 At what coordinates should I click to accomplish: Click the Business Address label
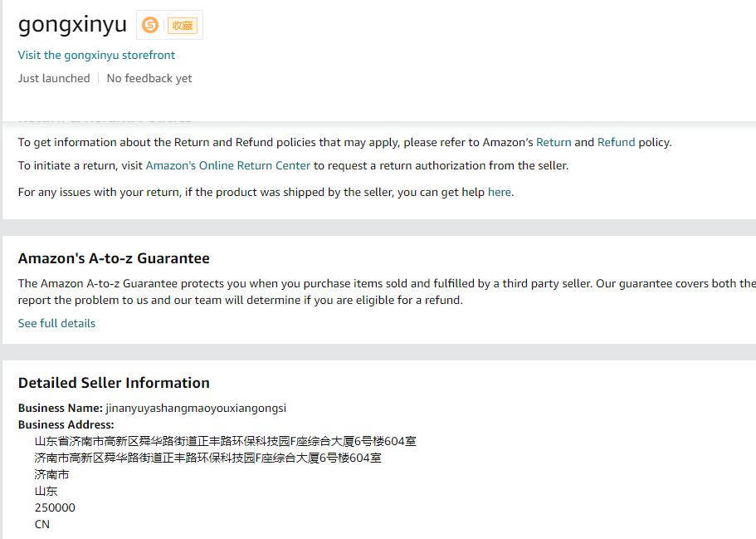66,424
